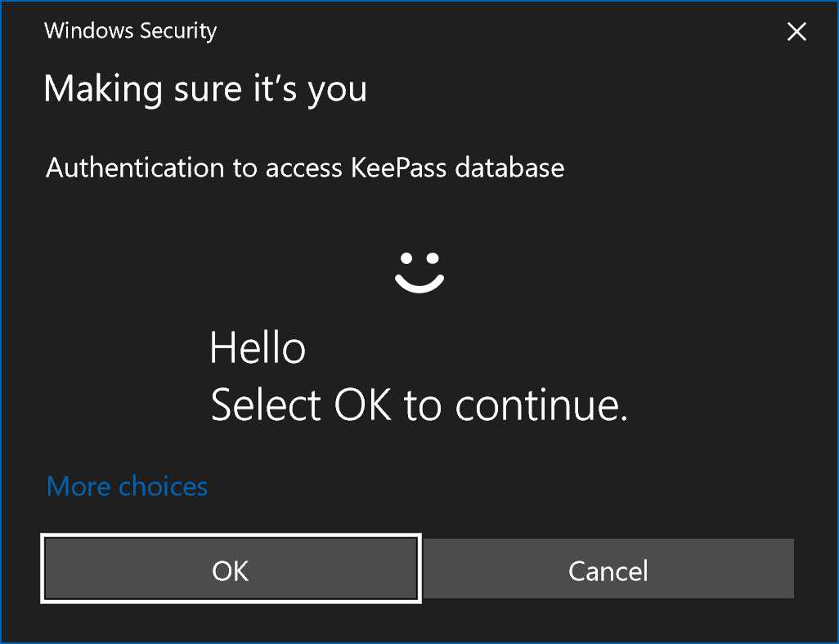This screenshot has width=839, height=644.
Task: Click the Windows Security title text
Action: [x=130, y=32]
